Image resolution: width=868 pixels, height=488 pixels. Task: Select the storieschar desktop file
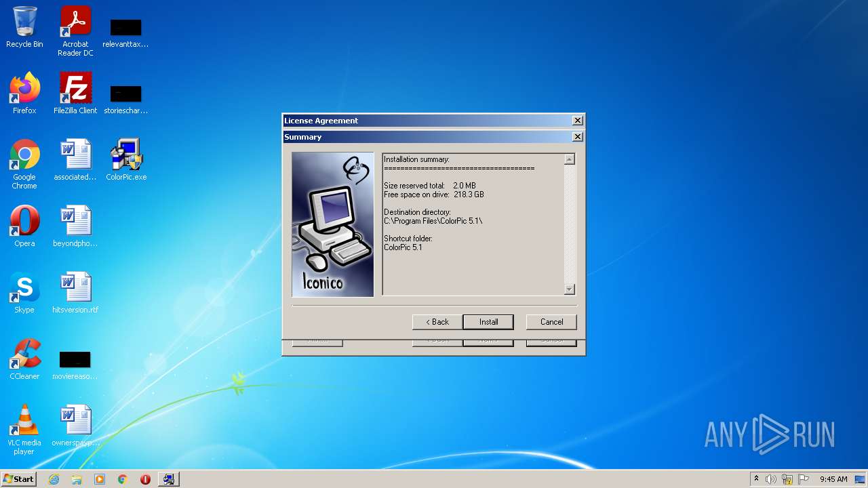tap(125, 99)
